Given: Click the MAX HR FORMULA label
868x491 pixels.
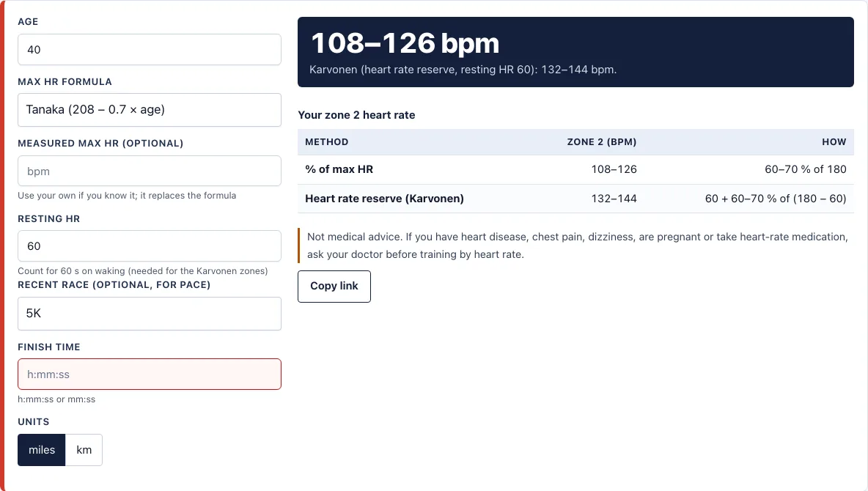Looking at the screenshot, I should pos(65,82).
